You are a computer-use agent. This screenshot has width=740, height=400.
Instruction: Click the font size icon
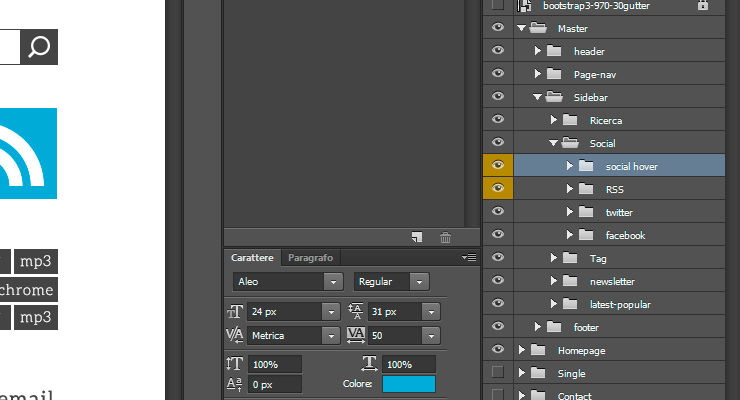[235, 311]
